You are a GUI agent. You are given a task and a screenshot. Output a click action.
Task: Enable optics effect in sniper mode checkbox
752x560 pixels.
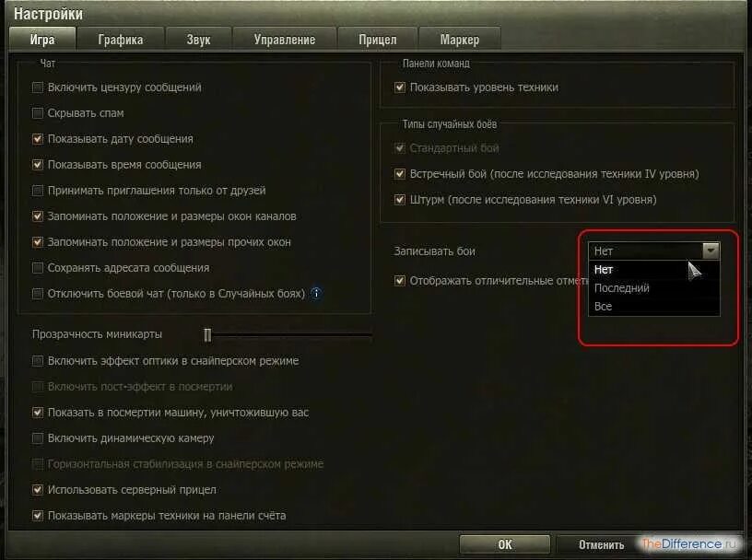(x=38, y=361)
